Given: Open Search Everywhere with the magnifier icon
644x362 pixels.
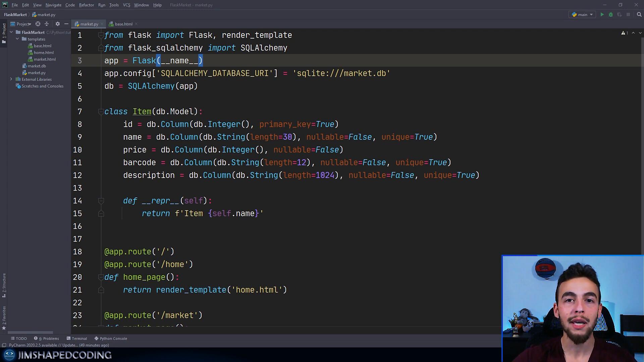Looking at the screenshot, I should click(x=639, y=15).
